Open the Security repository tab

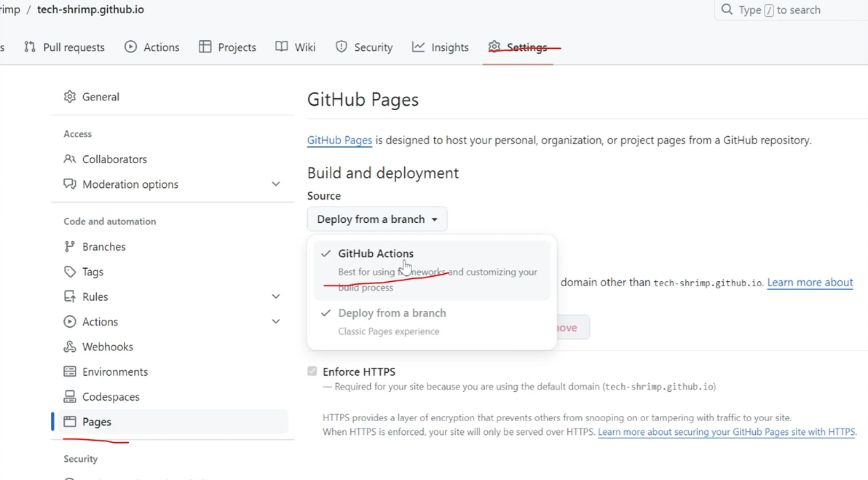click(363, 47)
